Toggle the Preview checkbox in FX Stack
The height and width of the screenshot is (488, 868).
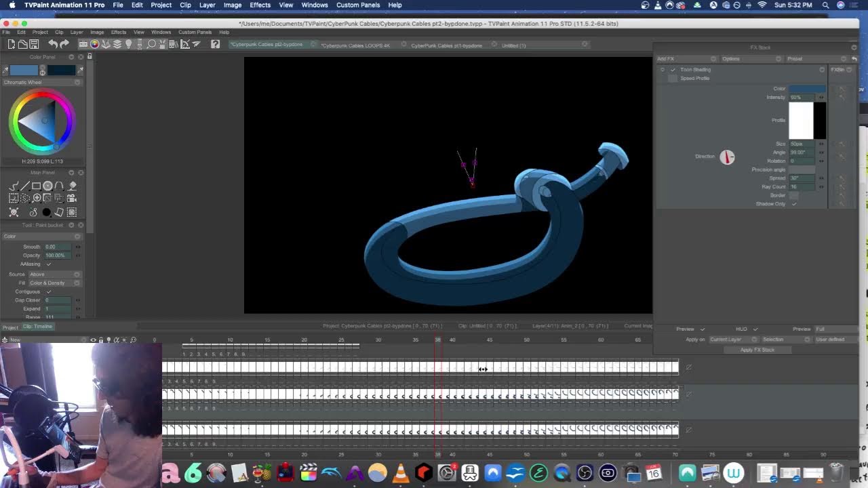[702, 329]
